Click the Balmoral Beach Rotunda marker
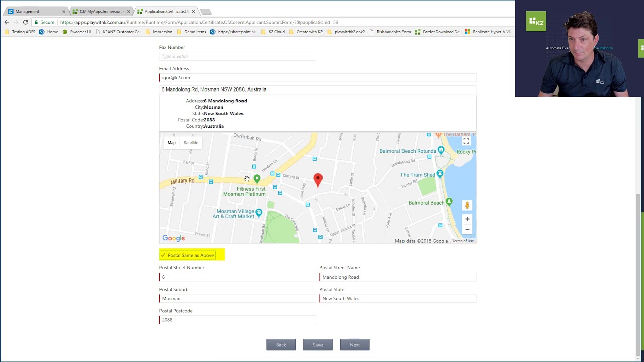 click(441, 150)
